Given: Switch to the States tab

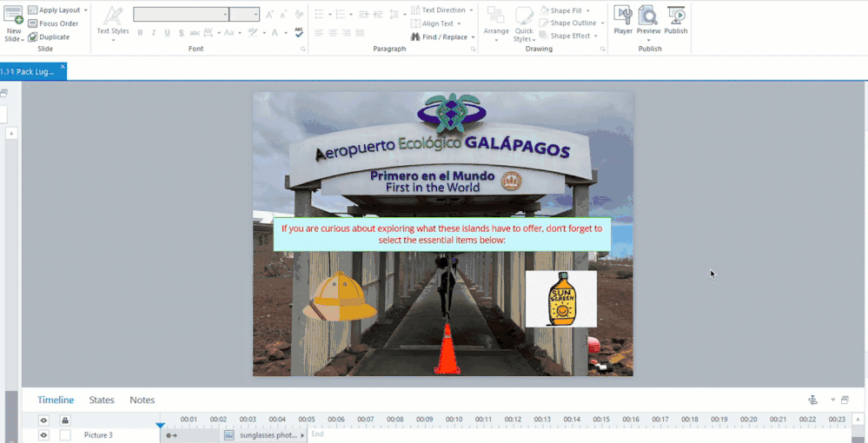Looking at the screenshot, I should point(102,400).
